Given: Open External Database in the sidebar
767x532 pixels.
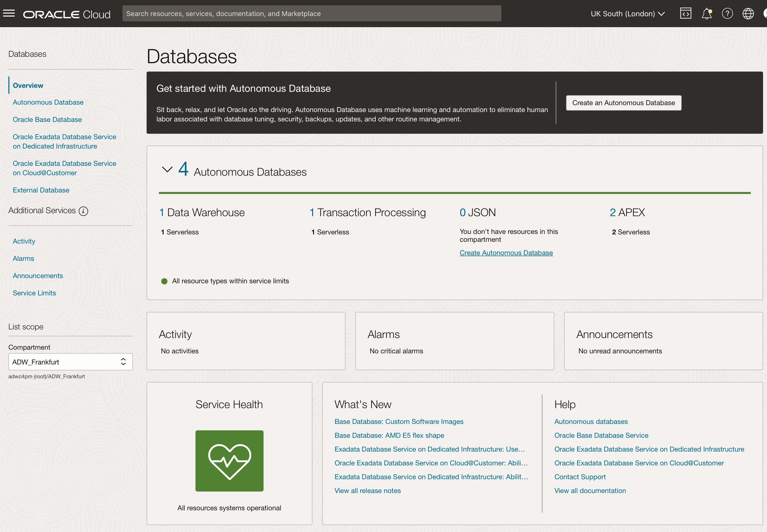Looking at the screenshot, I should click(41, 190).
